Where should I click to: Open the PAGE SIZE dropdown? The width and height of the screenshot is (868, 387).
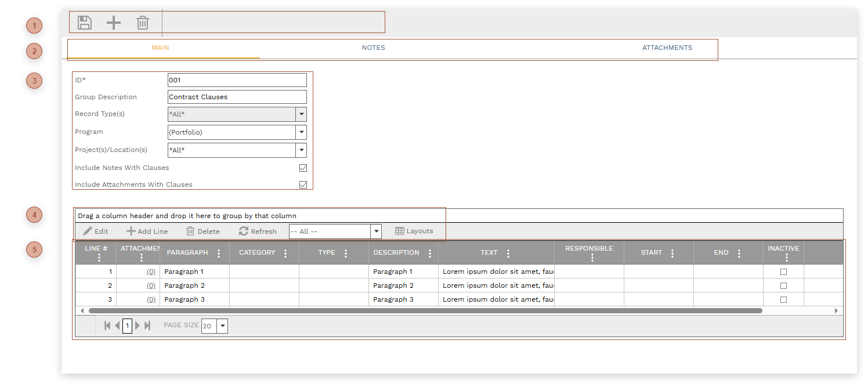coord(223,326)
